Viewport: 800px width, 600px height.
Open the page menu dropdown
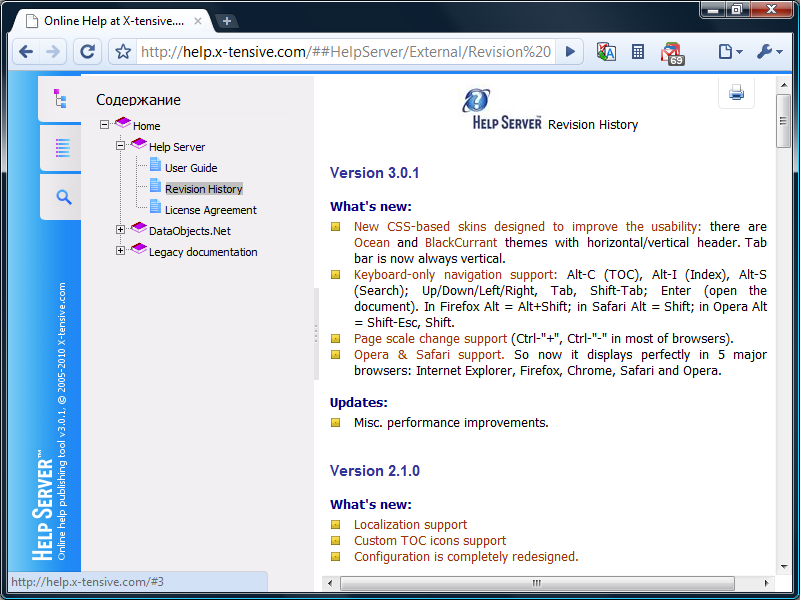[730, 52]
